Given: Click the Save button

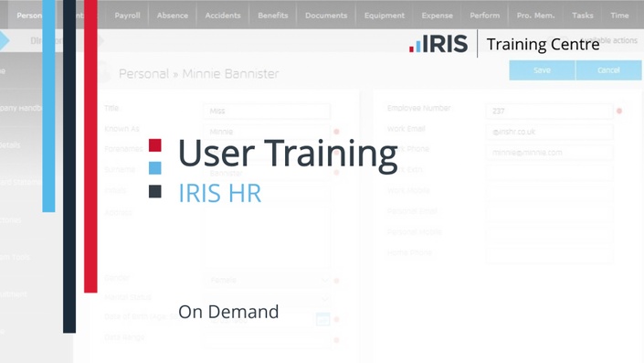Looking at the screenshot, I should coord(542,70).
